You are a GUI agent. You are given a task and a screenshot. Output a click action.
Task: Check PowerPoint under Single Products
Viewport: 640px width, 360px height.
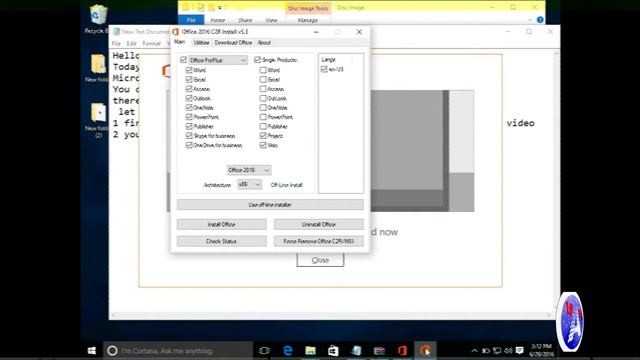click(263, 117)
